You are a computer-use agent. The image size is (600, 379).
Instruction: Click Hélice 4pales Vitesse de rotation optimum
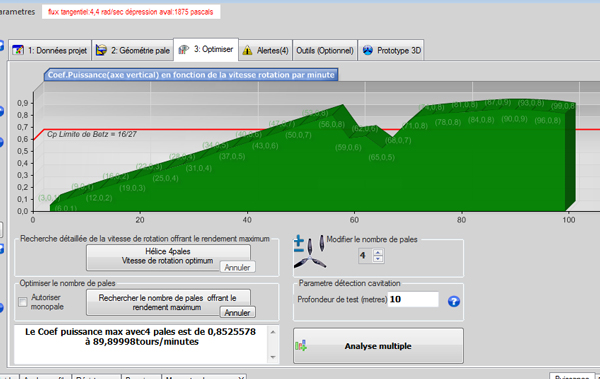tap(168, 256)
